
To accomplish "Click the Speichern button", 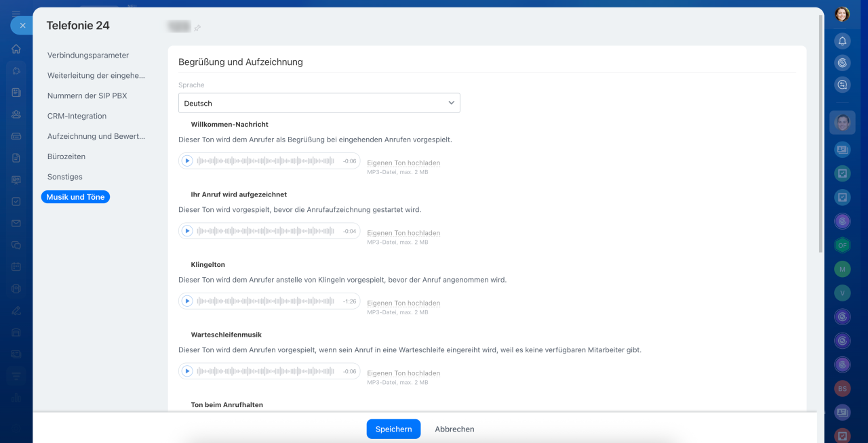I will point(393,429).
